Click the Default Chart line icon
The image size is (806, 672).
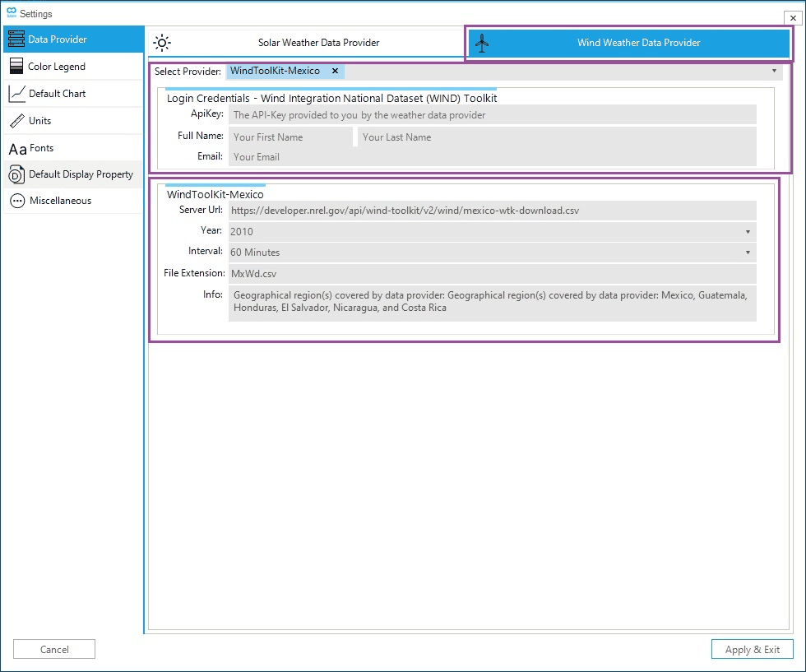(16, 94)
